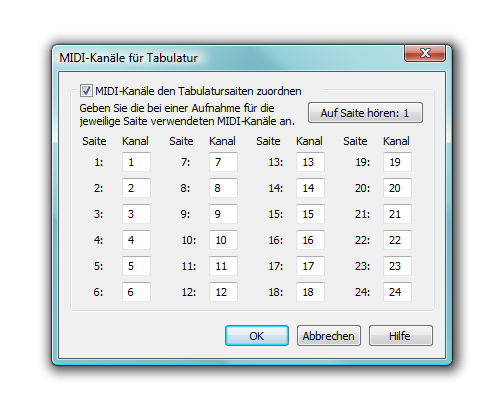Focus the channel box for Saite 10

point(223,240)
